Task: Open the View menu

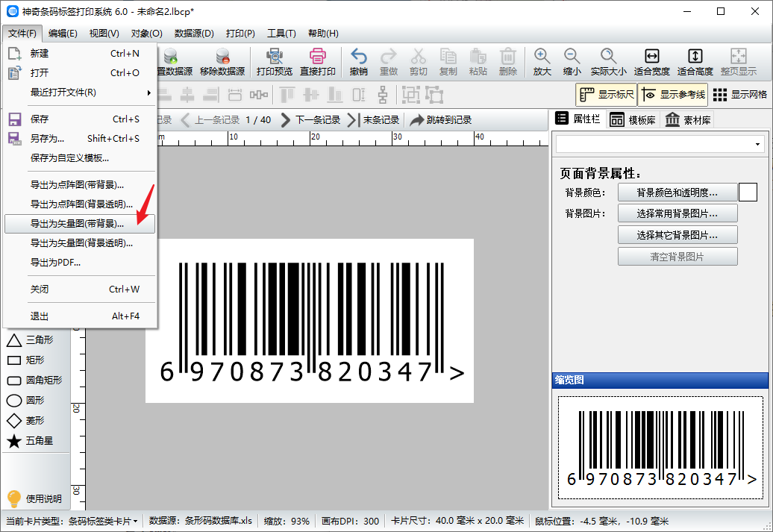Action: click(x=104, y=33)
